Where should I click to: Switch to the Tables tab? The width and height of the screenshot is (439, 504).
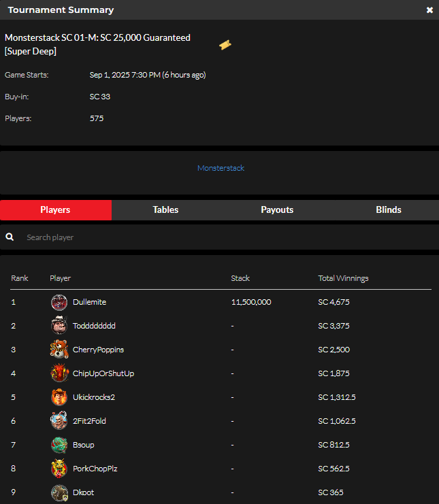[165, 210]
